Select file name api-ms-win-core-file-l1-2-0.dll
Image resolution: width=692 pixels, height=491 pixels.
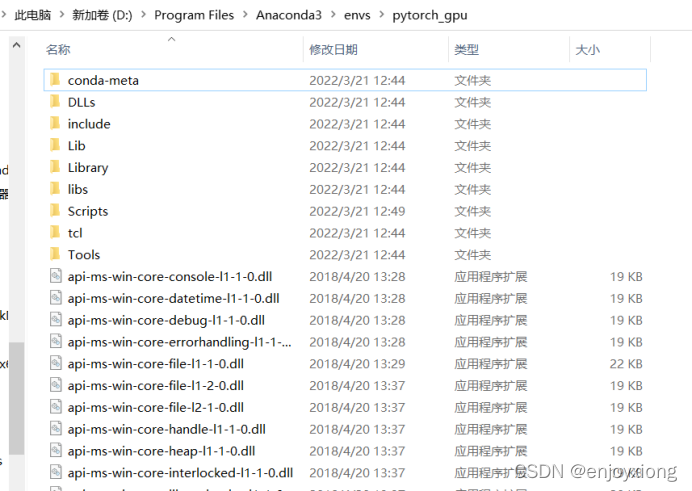[156, 385]
